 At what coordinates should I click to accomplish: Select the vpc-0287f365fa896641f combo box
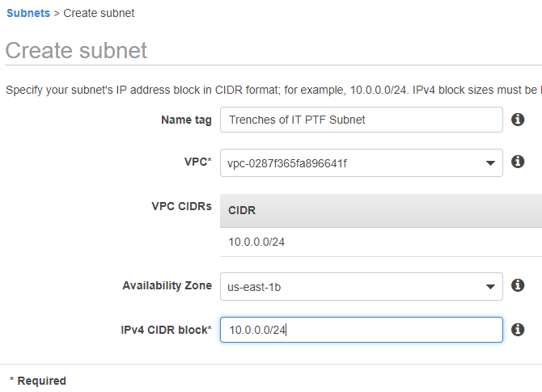click(x=362, y=163)
